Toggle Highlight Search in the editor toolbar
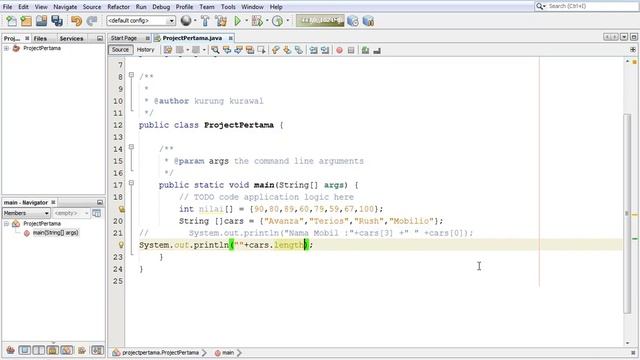640x360 pixels. pyautogui.click(x=249, y=50)
